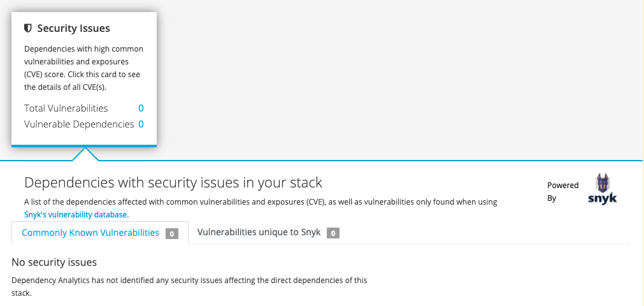Click the count badge on Vulnerabilities unique to Snyk
Viewport: 644px width, 306px height.
coord(333,233)
